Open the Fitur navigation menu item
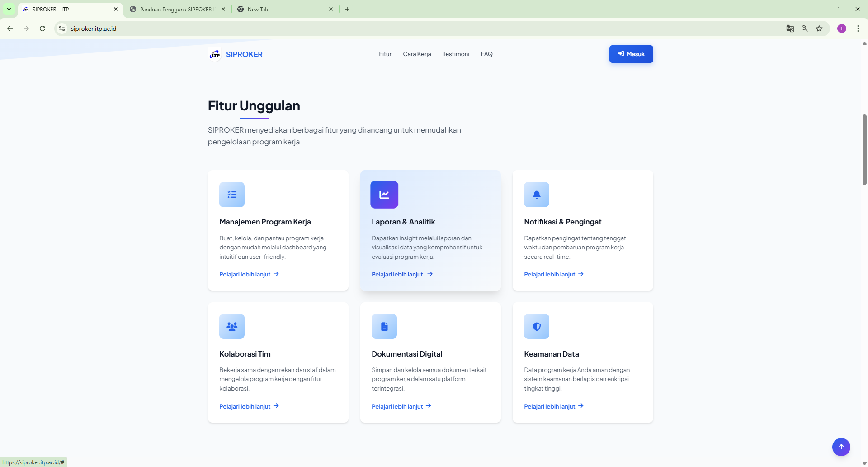The height and width of the screenshot is (467, 868). point(385,54)
